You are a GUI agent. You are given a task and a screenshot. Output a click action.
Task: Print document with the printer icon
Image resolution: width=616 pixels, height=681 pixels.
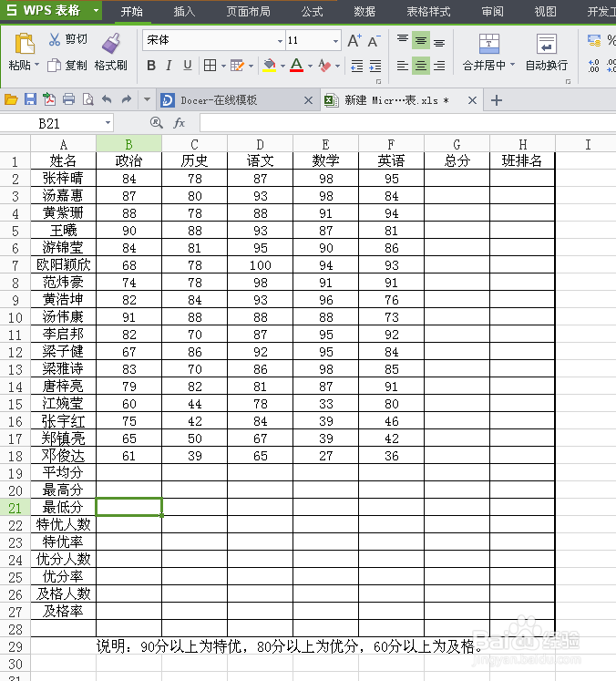click(x=68, y=100)
